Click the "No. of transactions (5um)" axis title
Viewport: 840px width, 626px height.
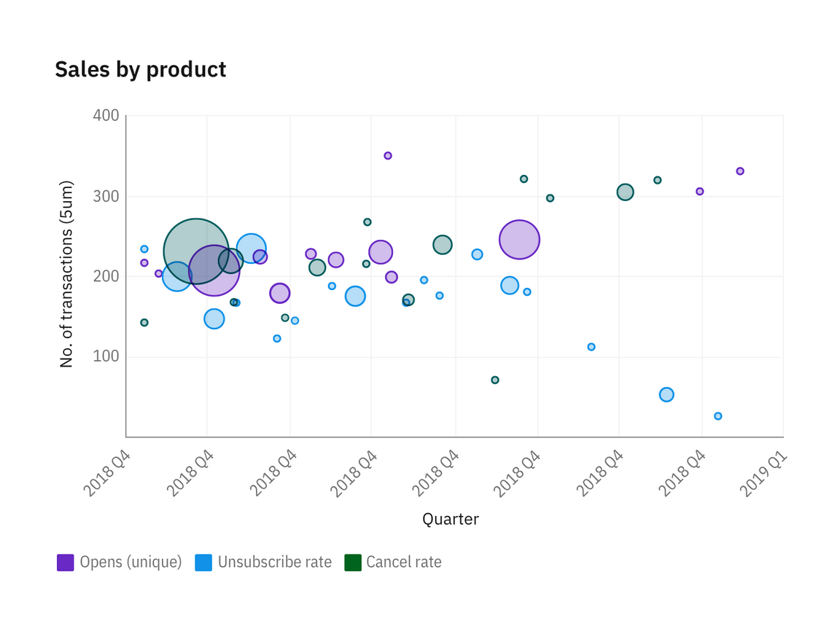67,274
